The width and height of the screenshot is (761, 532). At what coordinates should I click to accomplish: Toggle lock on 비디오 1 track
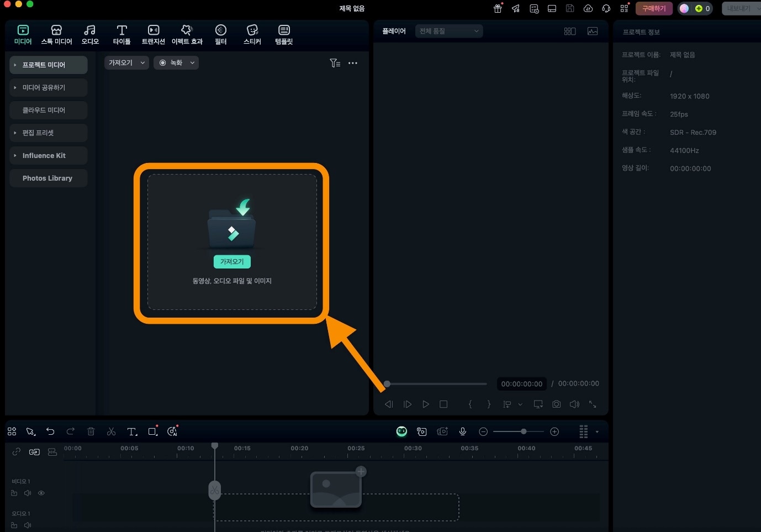click(14, 493)
